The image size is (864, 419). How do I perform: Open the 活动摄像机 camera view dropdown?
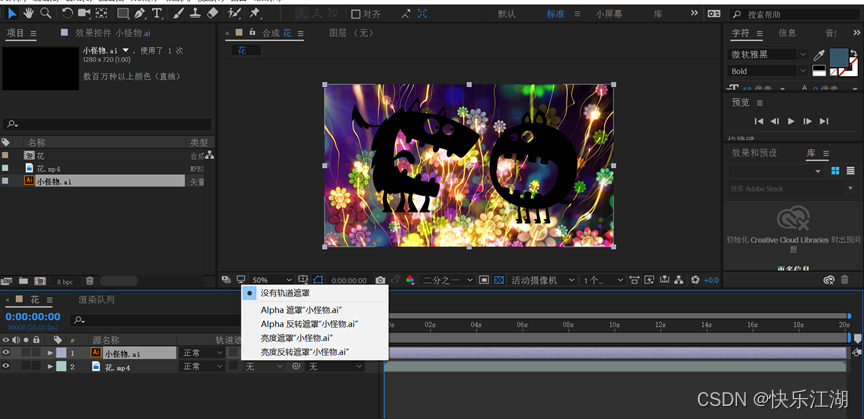(x=542, y=280)
